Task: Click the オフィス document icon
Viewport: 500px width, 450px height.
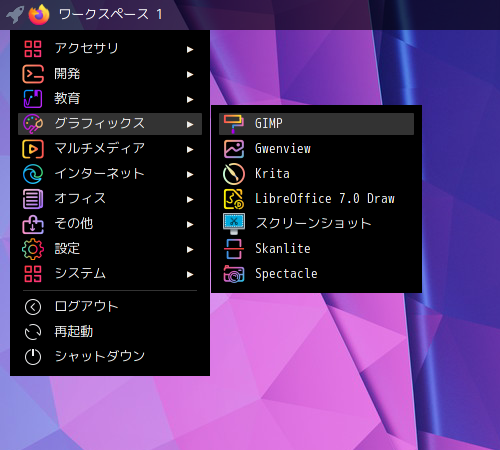Action: pyautogui.click(x=33, y=199)
